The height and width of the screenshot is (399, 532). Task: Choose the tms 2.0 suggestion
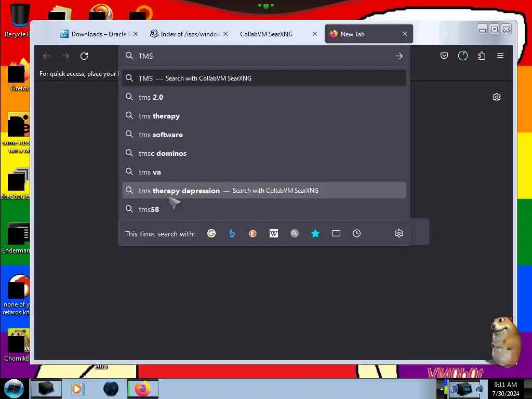(x=264, y=97)
